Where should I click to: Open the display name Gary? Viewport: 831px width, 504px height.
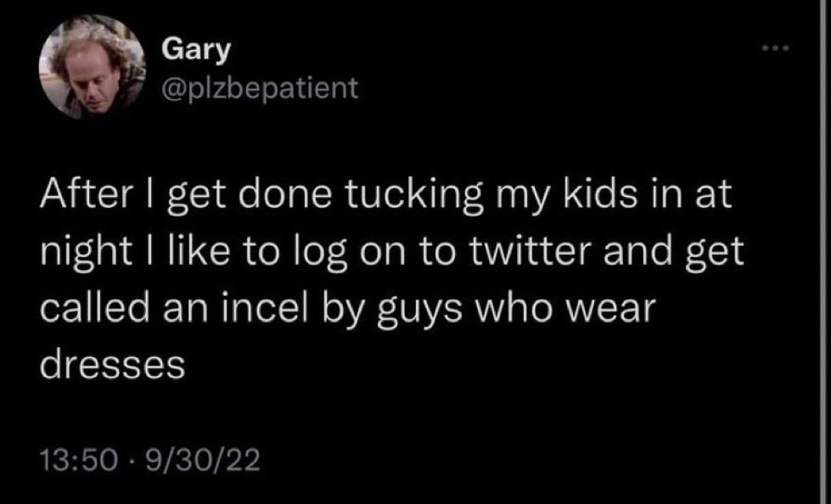[197, 52]
